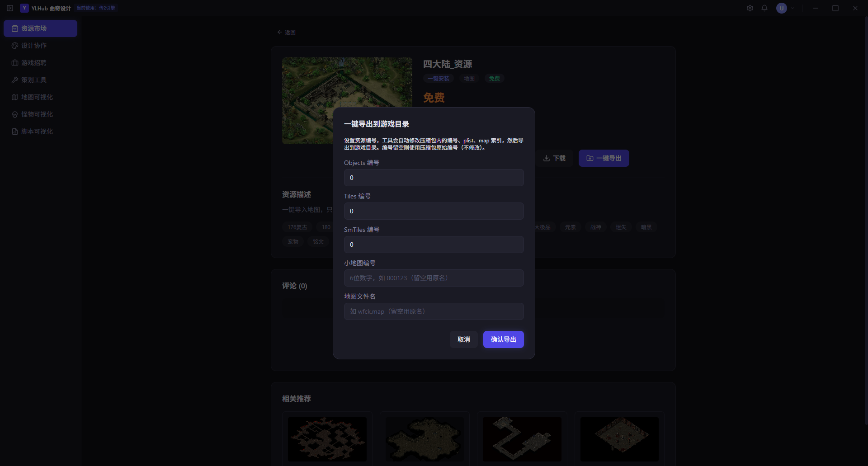This screenshot has height=466, width=868.
Task: Go to 游戏招聘 section
Action: (40, 63)
